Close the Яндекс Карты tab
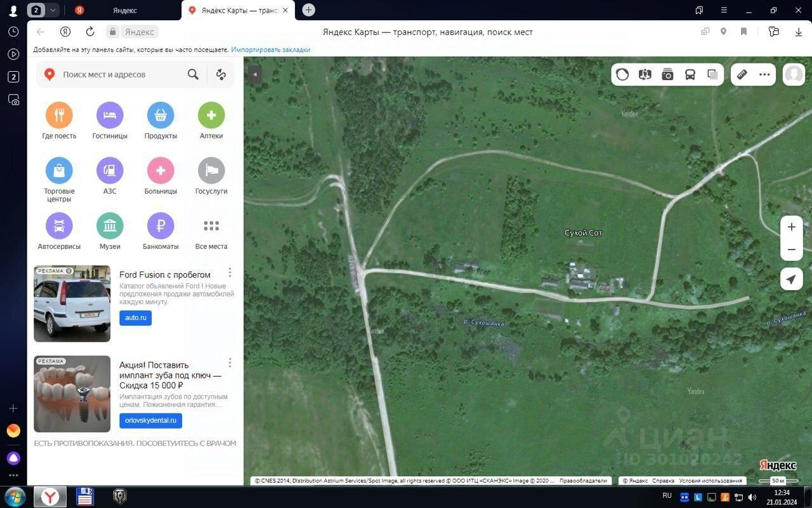Image resolution: width=812 pixels, height=508 pixels. click(x=285, y=10)
